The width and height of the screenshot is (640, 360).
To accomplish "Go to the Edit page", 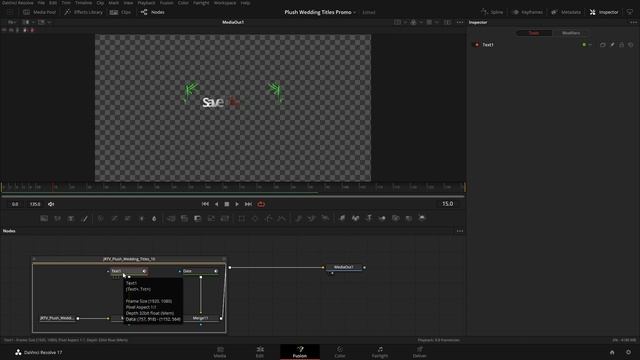I will coord(260,352).
